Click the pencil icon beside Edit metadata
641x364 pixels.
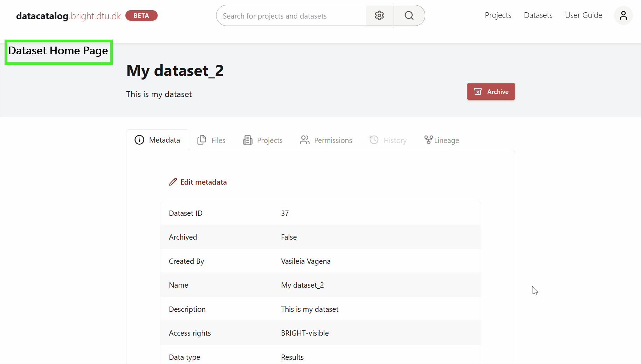[x=173, y=182]
